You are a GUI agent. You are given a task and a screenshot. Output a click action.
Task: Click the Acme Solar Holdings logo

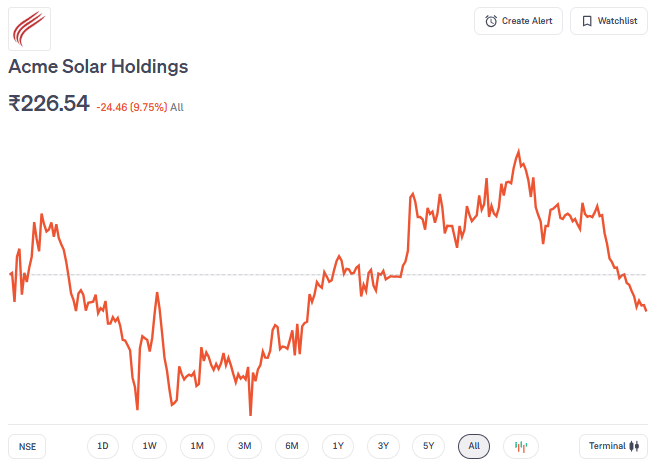[x=30, y=28]
